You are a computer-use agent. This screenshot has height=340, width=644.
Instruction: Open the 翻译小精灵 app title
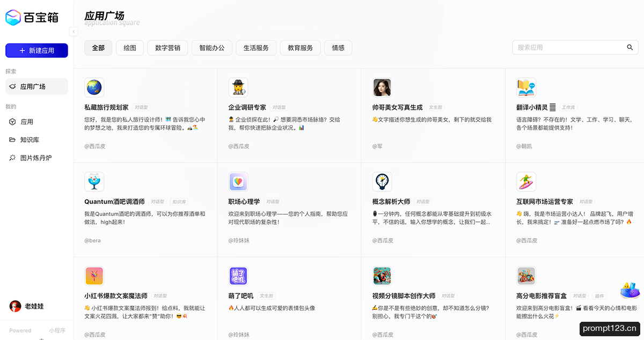click(x=536, y=107)
